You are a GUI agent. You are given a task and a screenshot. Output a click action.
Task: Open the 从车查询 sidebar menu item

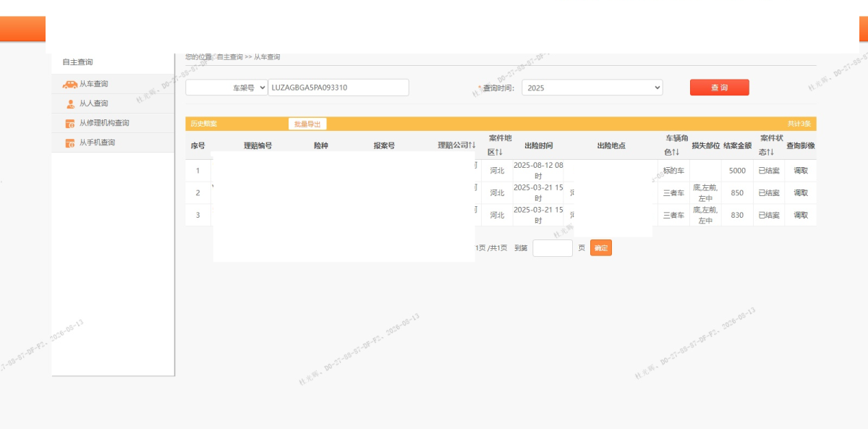(113, 84)
